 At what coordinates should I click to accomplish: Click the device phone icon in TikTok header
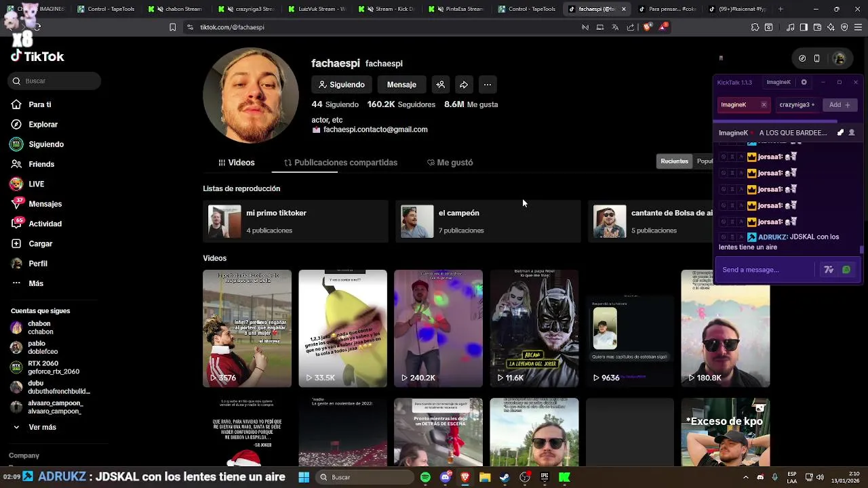pyautogui.click(x=817, y=58)
